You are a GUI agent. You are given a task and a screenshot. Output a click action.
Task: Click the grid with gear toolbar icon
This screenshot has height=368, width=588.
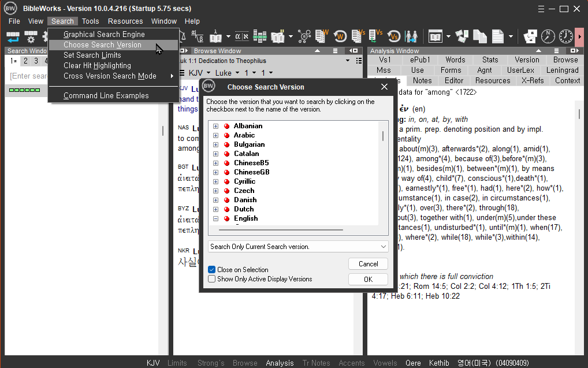point(31,36)
